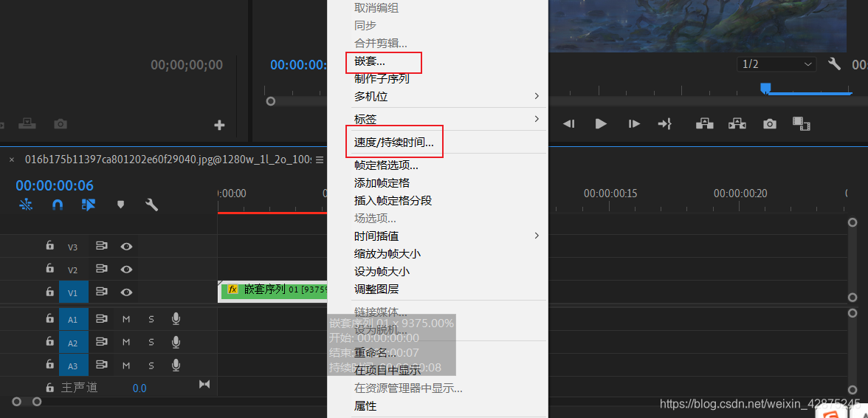868x418 pixels.
Task: Play the sequence in Program monitor
Action: point(601,124)
